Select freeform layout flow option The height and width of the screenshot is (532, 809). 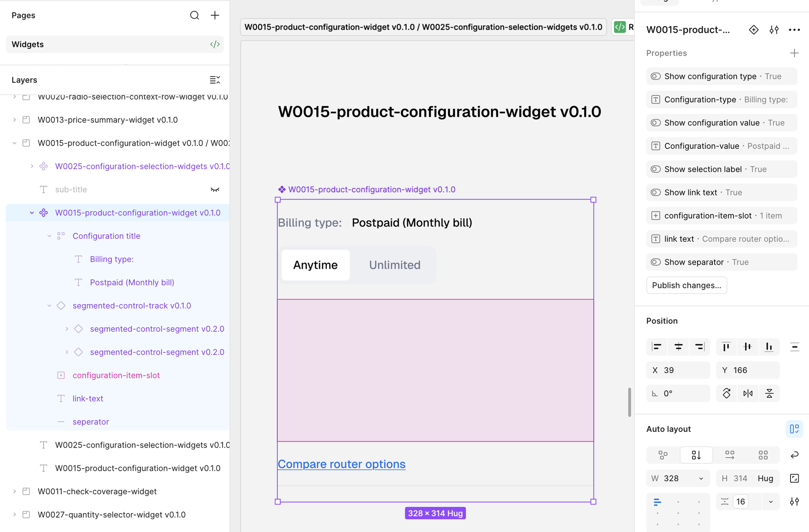pos(663,455)
